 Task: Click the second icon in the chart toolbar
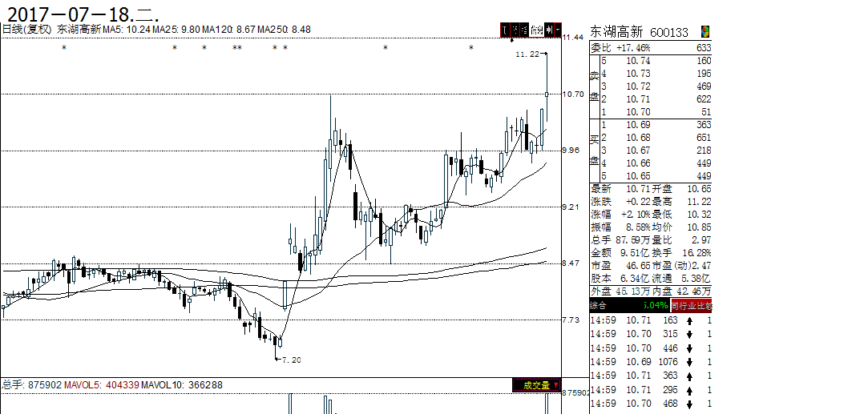pos(515,30)
